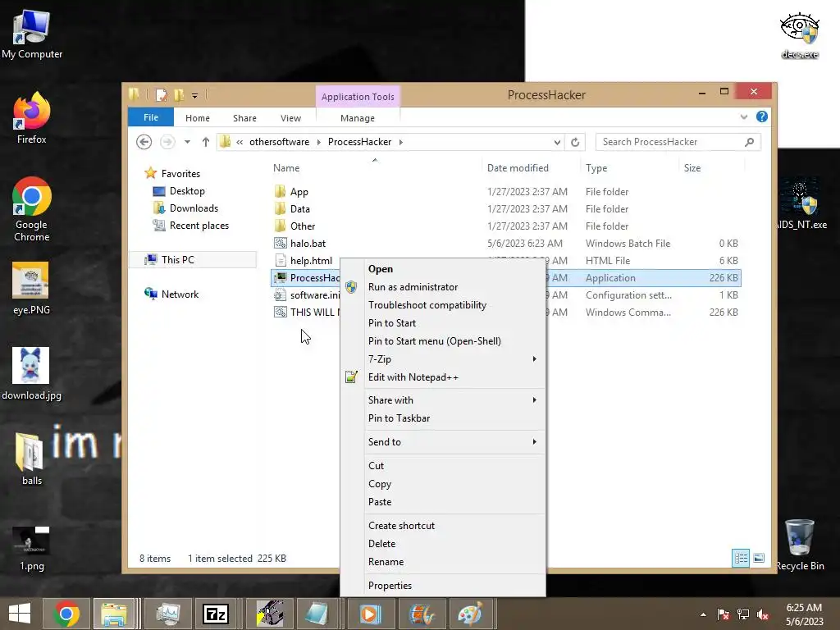Open Customize Quick Access Toolbar dropdown
The height and width of the screenshot is (630, 840).
[195, 96]
